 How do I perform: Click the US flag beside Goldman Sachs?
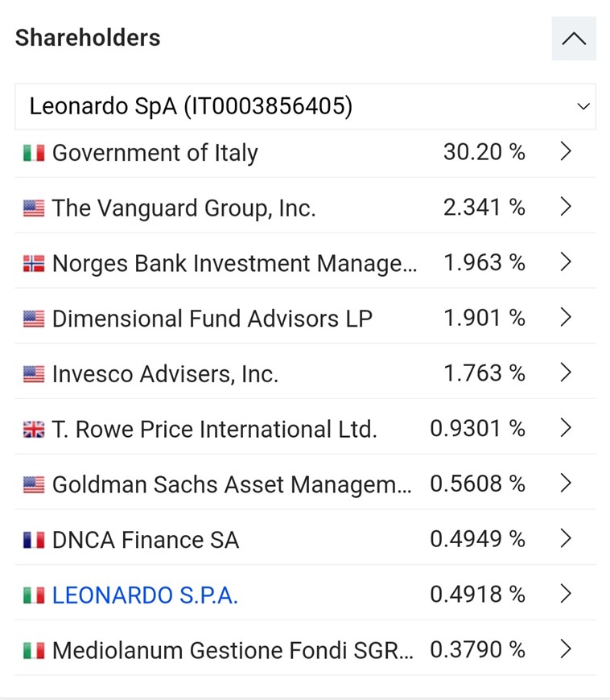(34, 484)
